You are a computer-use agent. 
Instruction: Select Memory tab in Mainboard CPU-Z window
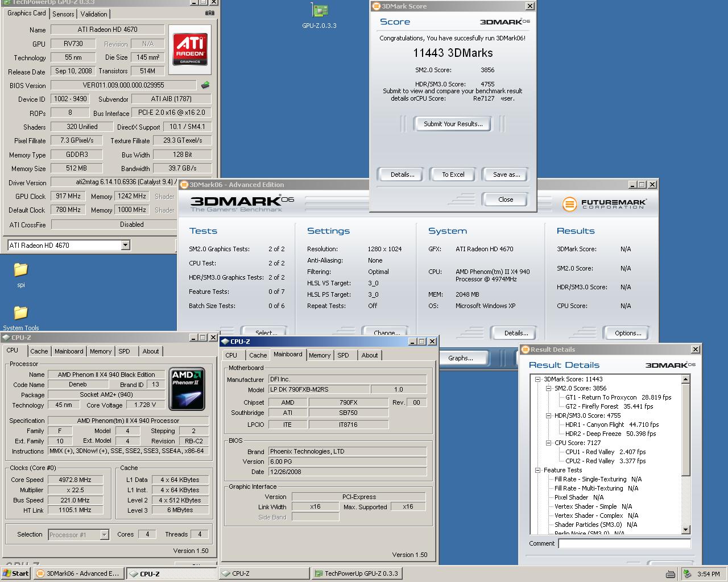320,355
